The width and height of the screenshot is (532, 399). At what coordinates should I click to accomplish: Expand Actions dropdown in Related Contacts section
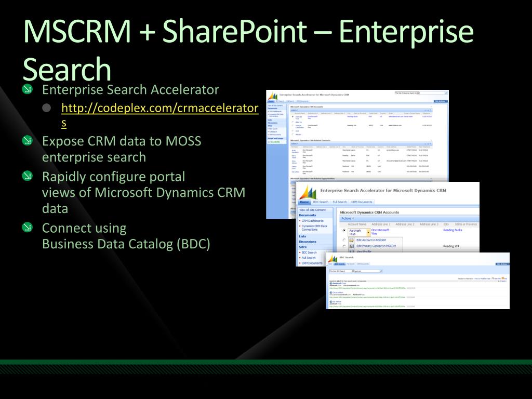[x=295, y=144]
